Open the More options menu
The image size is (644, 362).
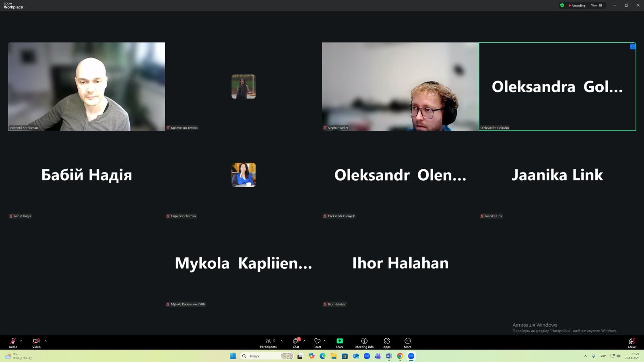[407, 342]
